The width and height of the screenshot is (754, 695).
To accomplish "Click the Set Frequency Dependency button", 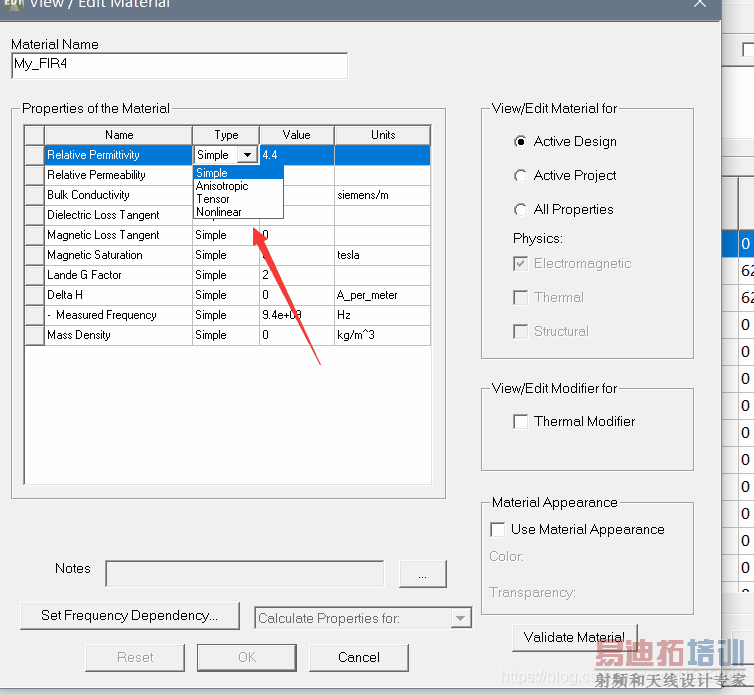I will pos(130,616).
